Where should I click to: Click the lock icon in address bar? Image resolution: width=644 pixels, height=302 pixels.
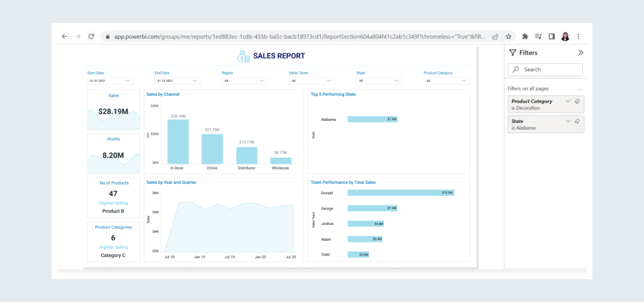click(x=108, y=36)
